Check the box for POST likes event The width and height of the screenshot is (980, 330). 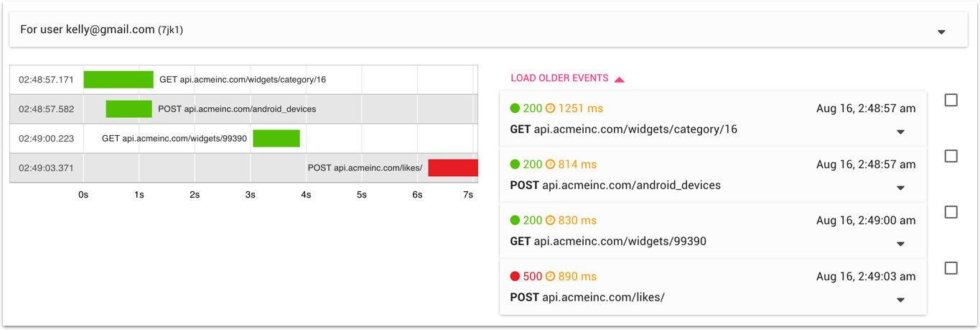coord(951,268)
